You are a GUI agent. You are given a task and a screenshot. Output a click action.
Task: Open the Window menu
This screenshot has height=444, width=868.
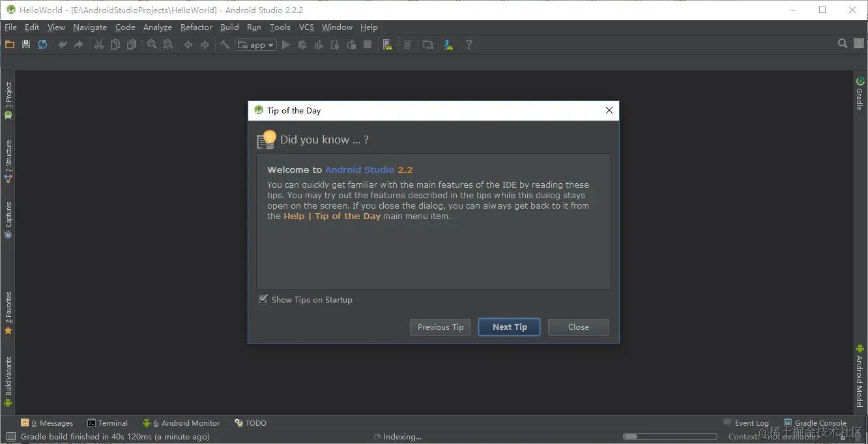coord(337,27)
